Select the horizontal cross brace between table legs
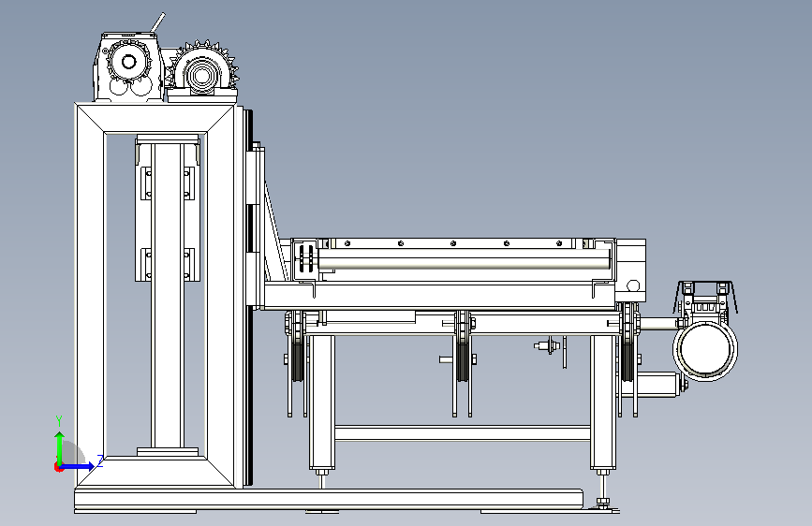 [463, 433]
